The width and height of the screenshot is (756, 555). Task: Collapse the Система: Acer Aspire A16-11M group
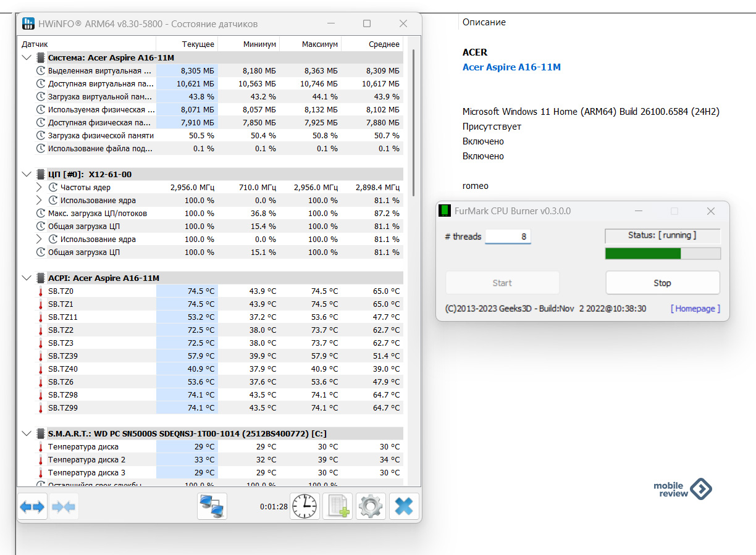(26, 57)
